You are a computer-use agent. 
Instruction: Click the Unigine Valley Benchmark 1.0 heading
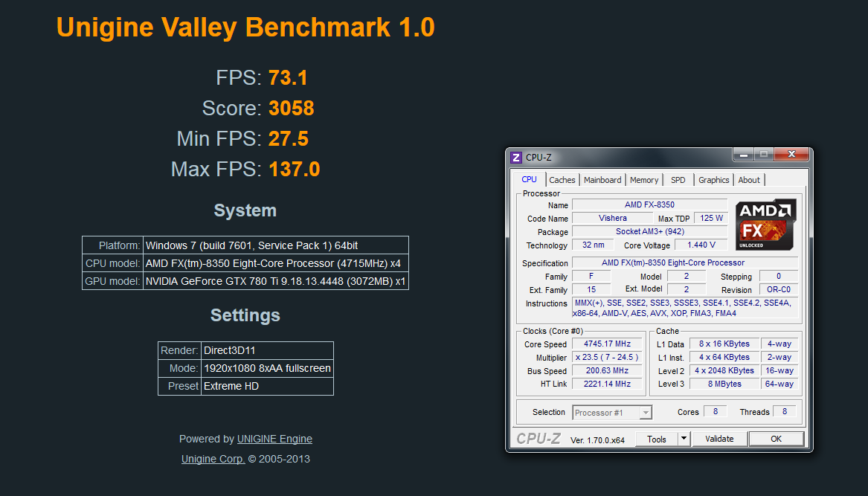(x=245, y=27)
